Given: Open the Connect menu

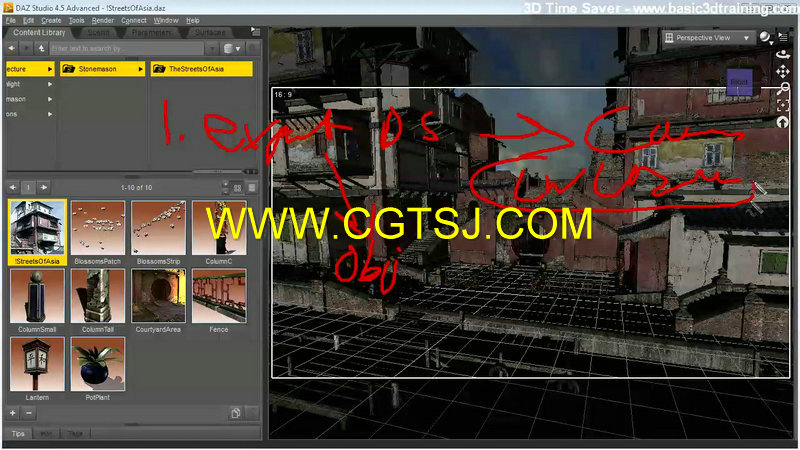Looking at the screenshot, I should pyautogui.click(x=134, y=20).
